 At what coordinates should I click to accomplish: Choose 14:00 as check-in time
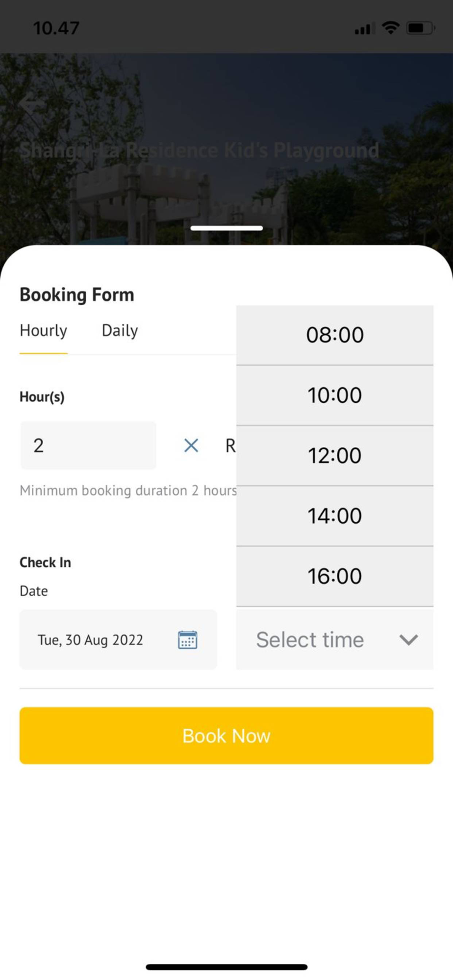point(335,516)
